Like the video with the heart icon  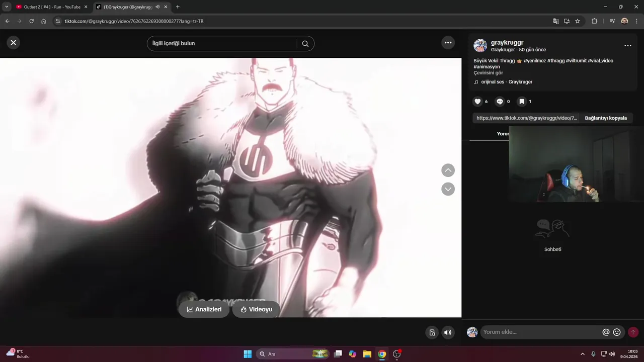pos(478,102)
